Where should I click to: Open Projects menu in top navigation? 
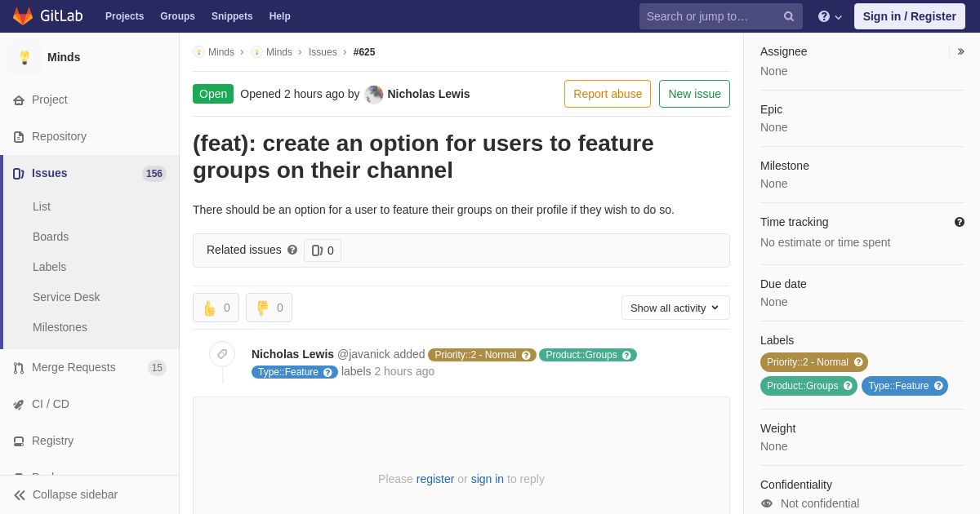point(124,16)
